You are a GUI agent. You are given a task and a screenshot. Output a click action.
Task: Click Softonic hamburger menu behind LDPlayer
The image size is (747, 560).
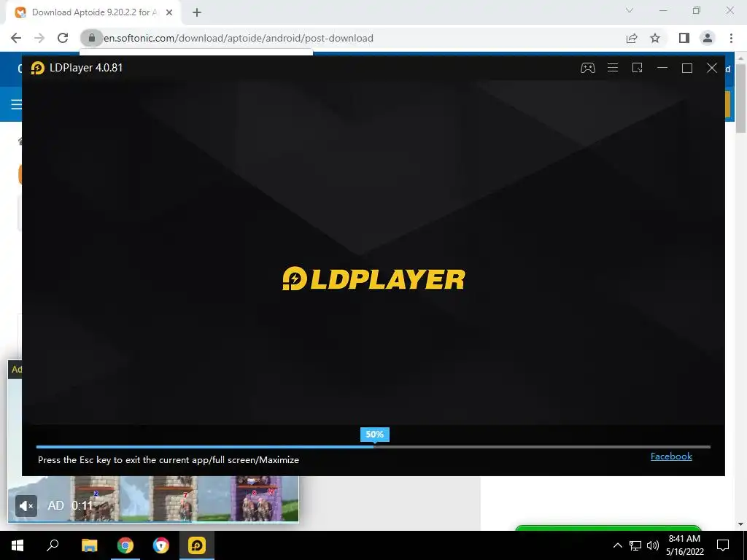click(16, 104)
